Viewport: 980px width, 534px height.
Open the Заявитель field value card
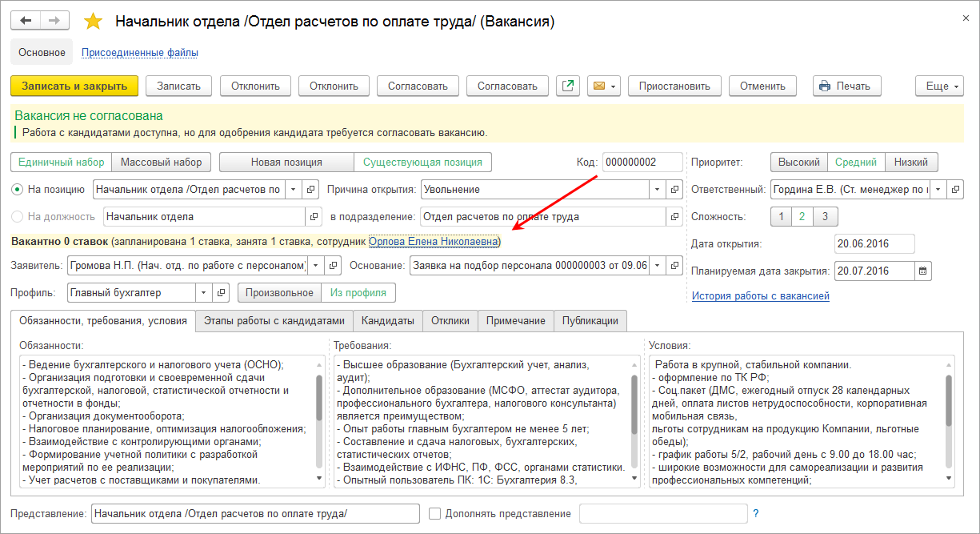333,265
